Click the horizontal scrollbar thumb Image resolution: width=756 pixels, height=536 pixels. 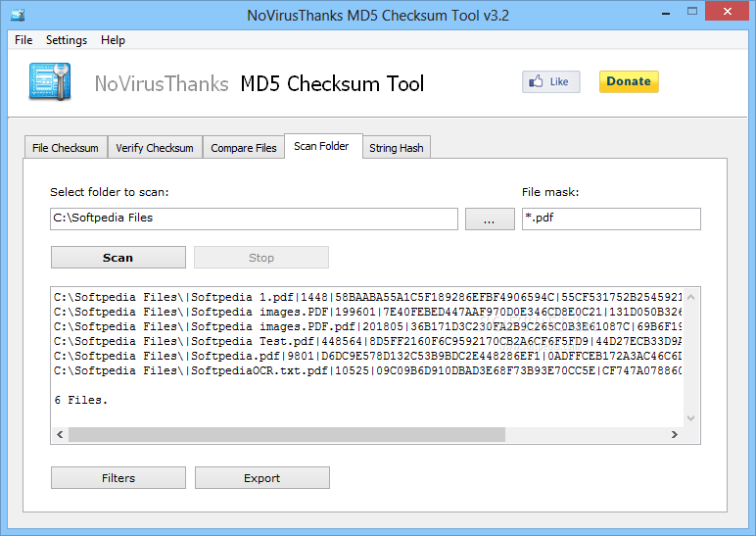(287, 434)
